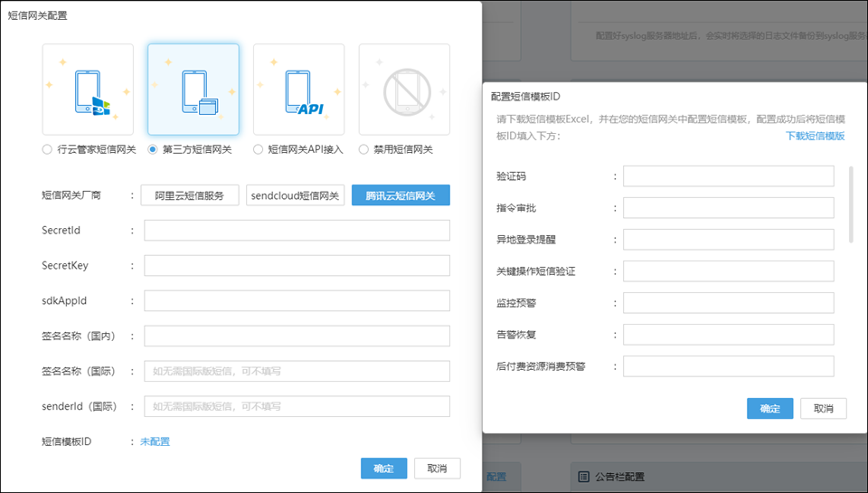Viewport: 868px width, 493px height.
Task: Switch to 阿里云短信服务 vendor tab
Action: tap(190, 195)
